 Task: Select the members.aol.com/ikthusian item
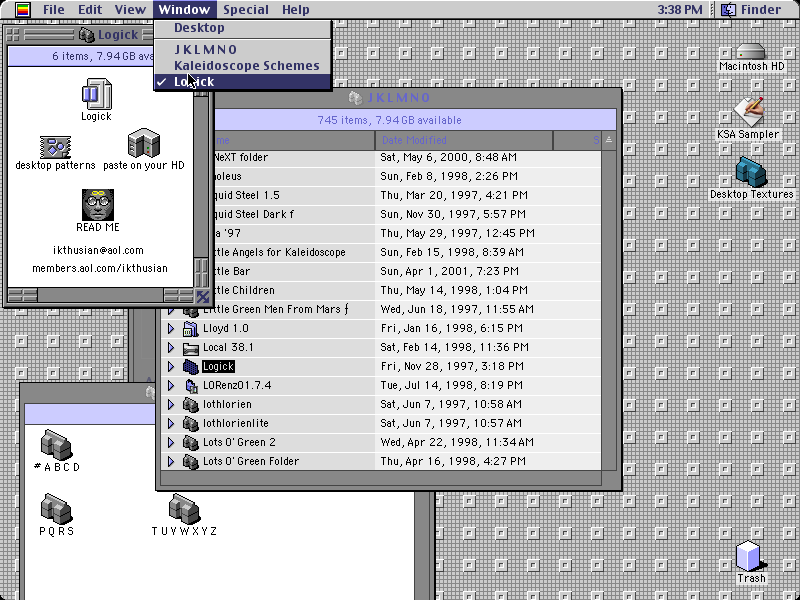pyautogui.click(x=100, y=268)
